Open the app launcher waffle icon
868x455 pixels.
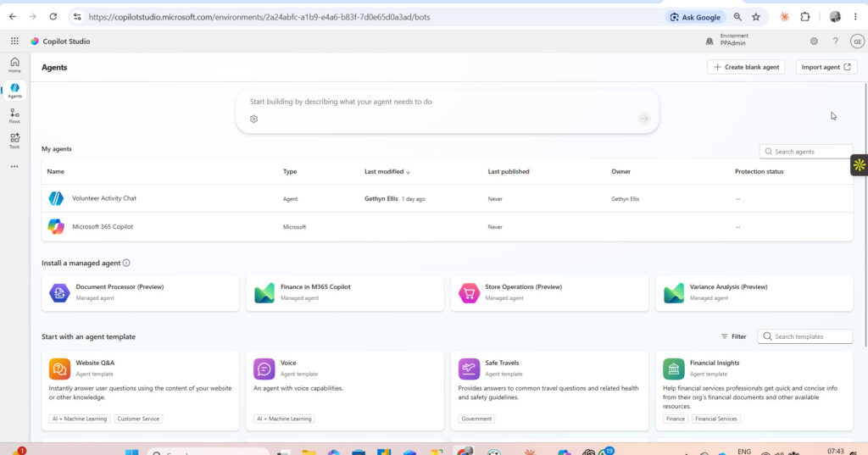[x=14, y=41]
